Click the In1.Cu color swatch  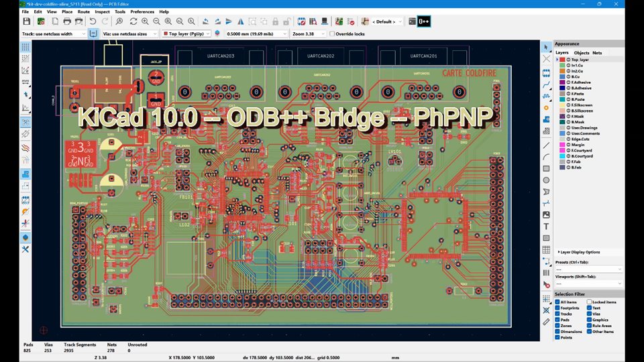click(x=562, y=65)
